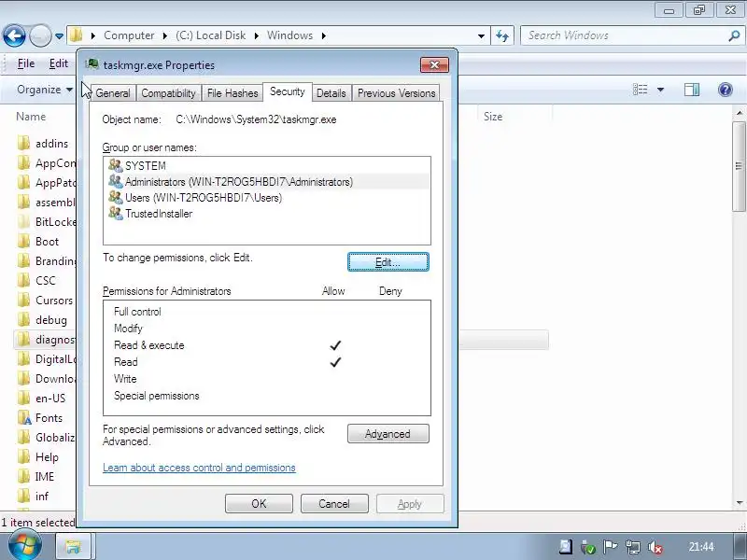Open the Edit menu
Screen dimensions: 747x560
[58, 63]
